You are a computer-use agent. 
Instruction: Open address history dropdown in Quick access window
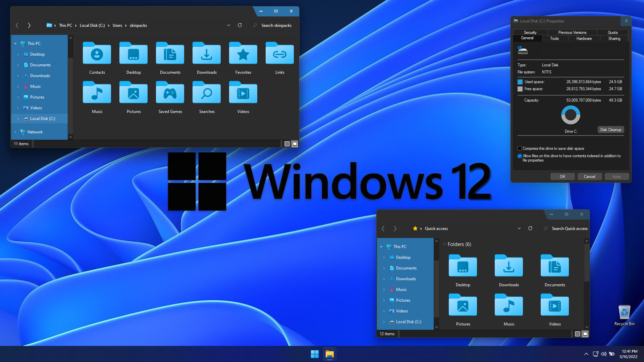(x=519, y=228)
